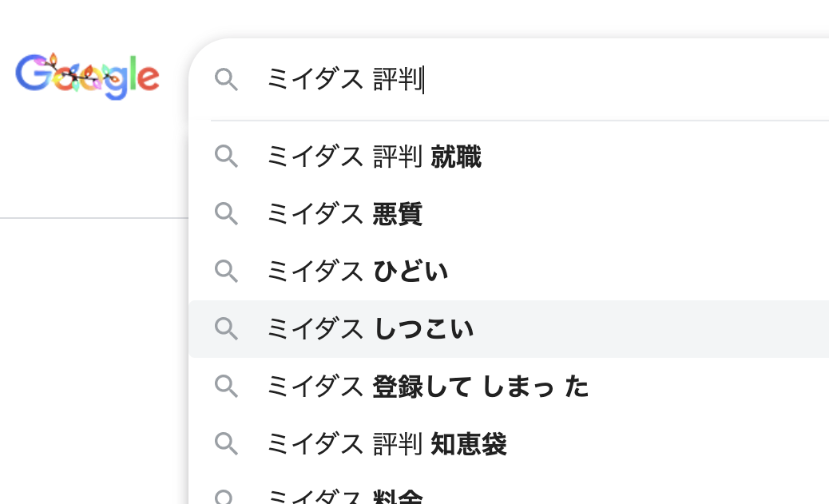Select the suggestion ミイダス 悪質
Image resolution: width=829 pixels, height=504 pixels.
pos(345,214)
